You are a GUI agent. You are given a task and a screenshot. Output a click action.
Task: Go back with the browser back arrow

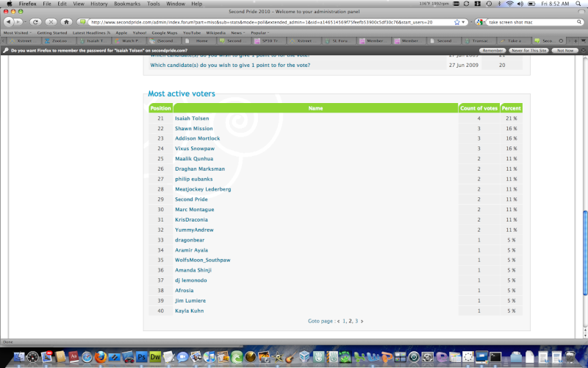8,22
